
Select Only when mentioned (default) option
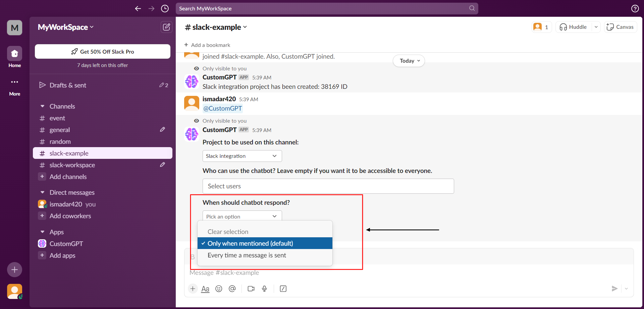[x=265, y=243]
